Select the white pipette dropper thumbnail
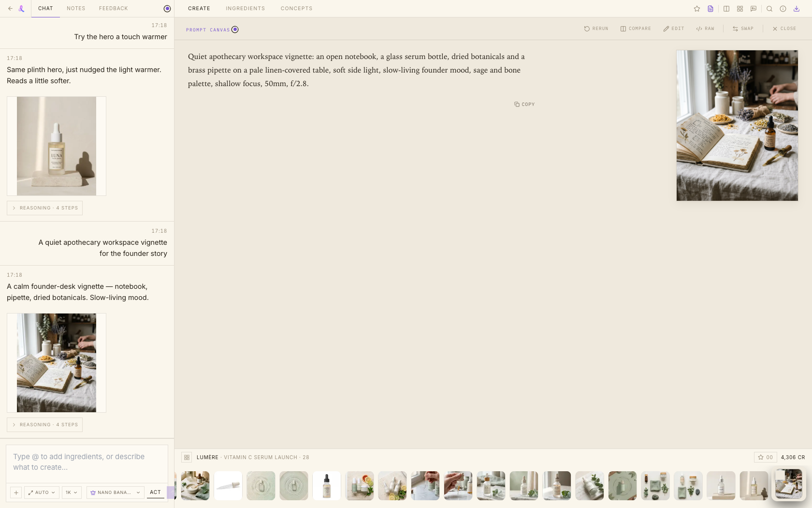This screenshot has width=812, height=508. pyautogui.click(x=228, y=486)
